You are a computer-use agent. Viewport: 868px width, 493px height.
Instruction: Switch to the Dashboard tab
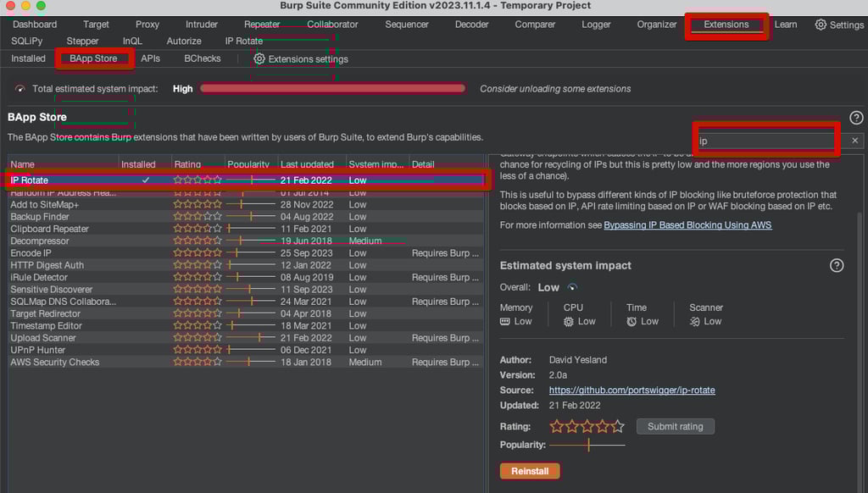[x=35, y=25]
